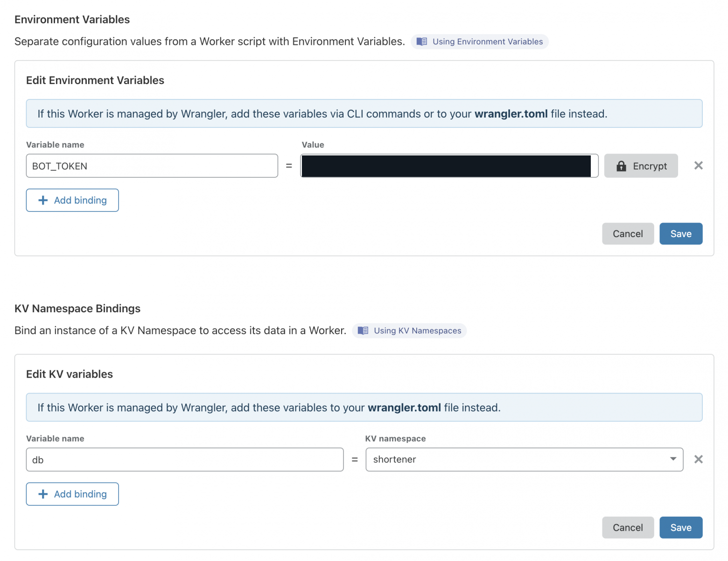728x561 pixels.
Task: Select the shortener KV namespace combo box
Action: 524,459
